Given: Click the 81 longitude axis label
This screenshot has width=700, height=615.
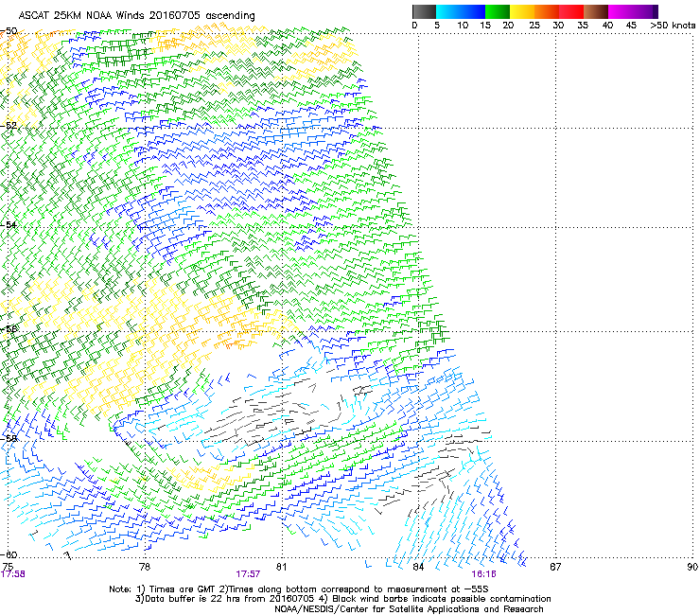Looking at the screenshot, I should point(281,567).
